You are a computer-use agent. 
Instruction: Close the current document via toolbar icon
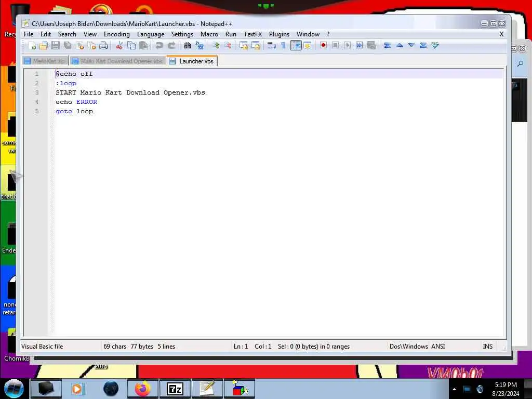point(80,45)
